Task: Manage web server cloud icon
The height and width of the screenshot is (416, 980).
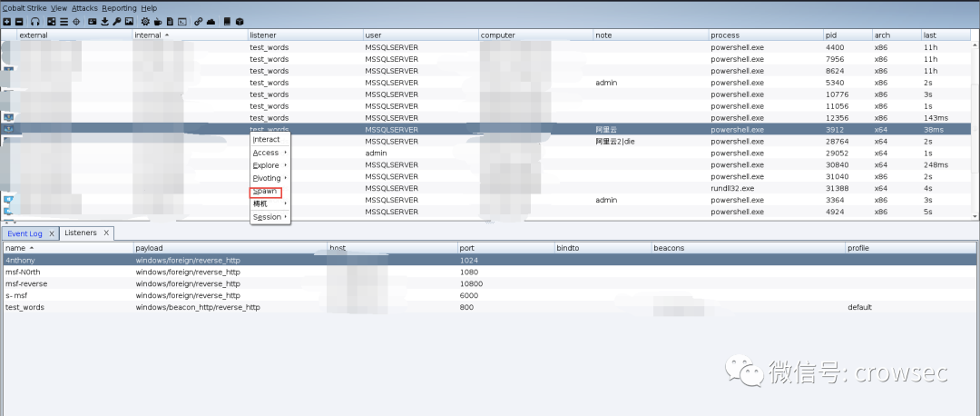Action: (x=211, y=21)
